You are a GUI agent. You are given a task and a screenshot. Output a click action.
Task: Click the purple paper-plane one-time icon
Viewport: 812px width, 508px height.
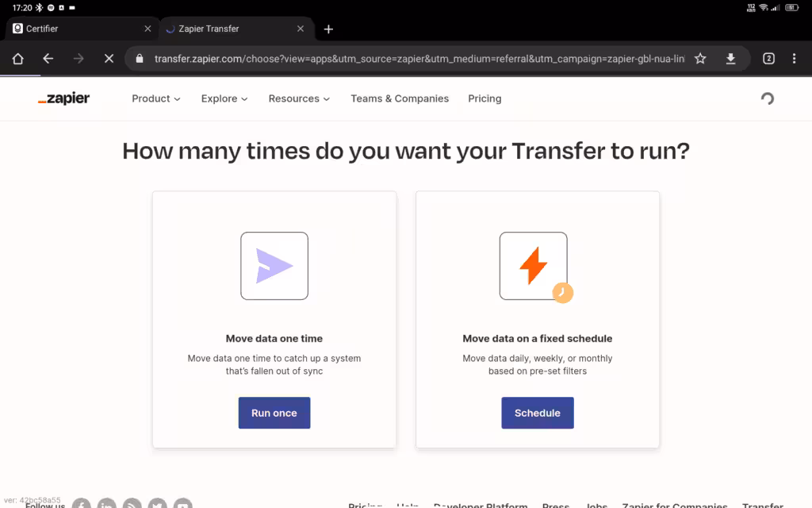[274, 266]
